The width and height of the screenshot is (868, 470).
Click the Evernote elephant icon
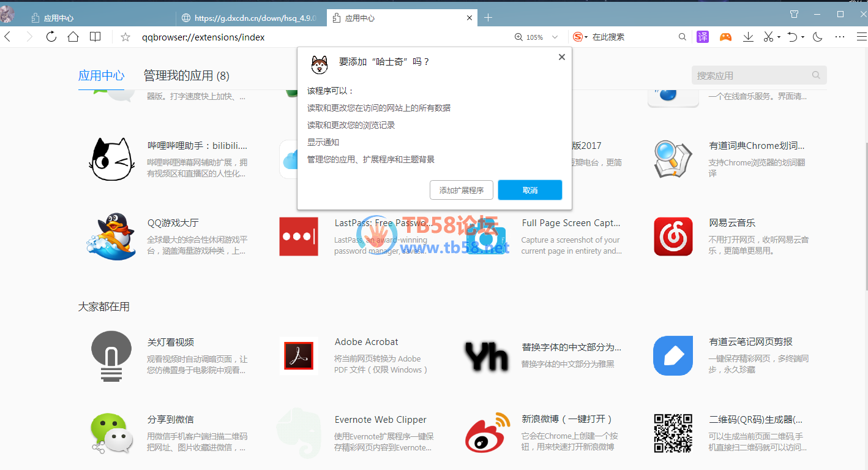click(297, 433)
